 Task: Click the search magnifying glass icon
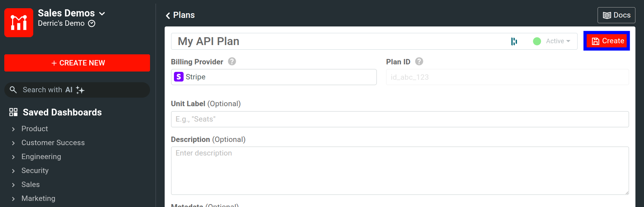point(13,90)
